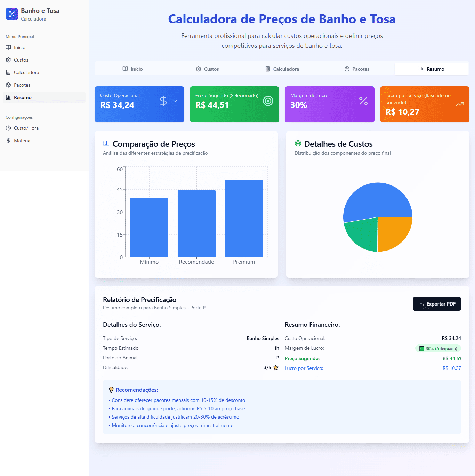Click the green 30% (Adequada) margin badge
This screenshot has width=475, height=476.
coord(438,348)
